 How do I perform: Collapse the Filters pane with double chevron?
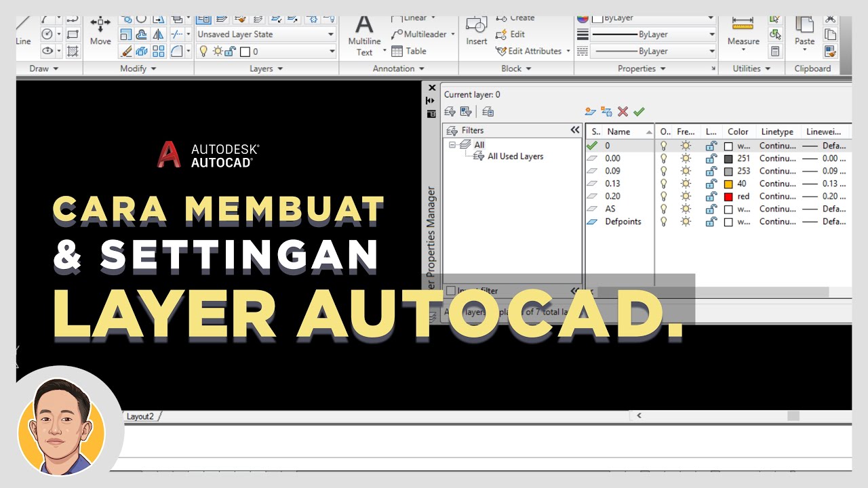(x=575, y=130)
